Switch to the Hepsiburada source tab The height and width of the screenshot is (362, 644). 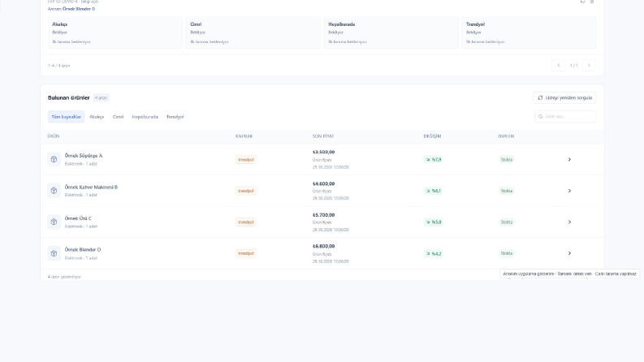point(145,117)
